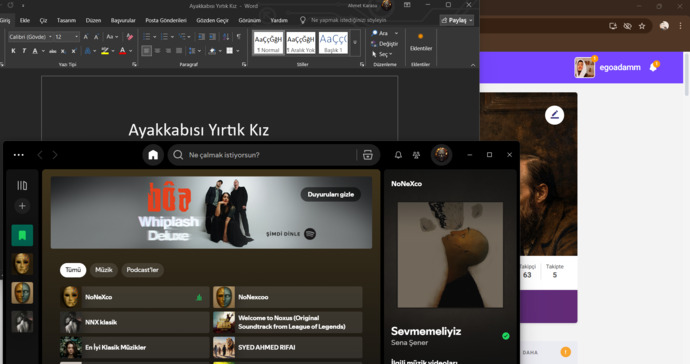
Task: Toggle subscript in Word ribbon
Action: click(63, 51)
